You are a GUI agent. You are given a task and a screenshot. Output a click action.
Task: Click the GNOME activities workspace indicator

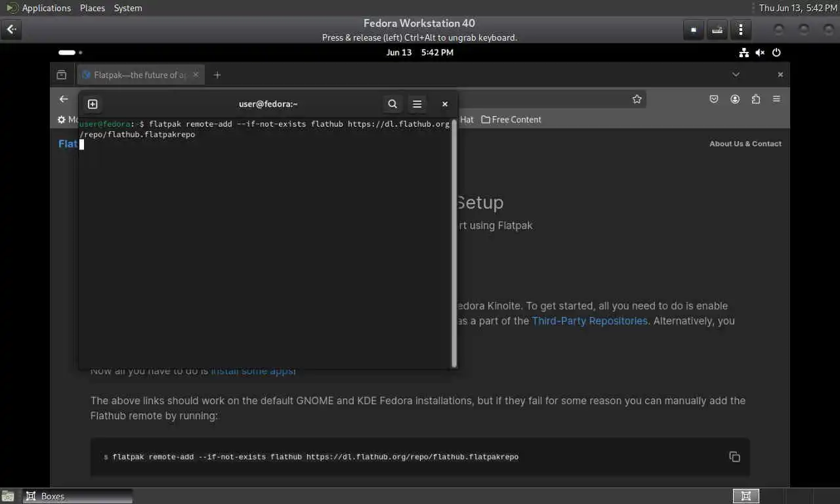(x=70, y=52)
